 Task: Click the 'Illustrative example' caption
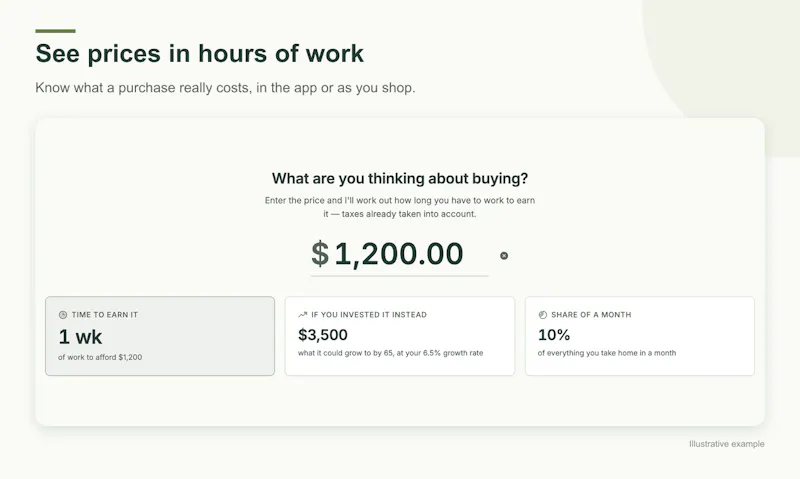click(x=727, y=444)
